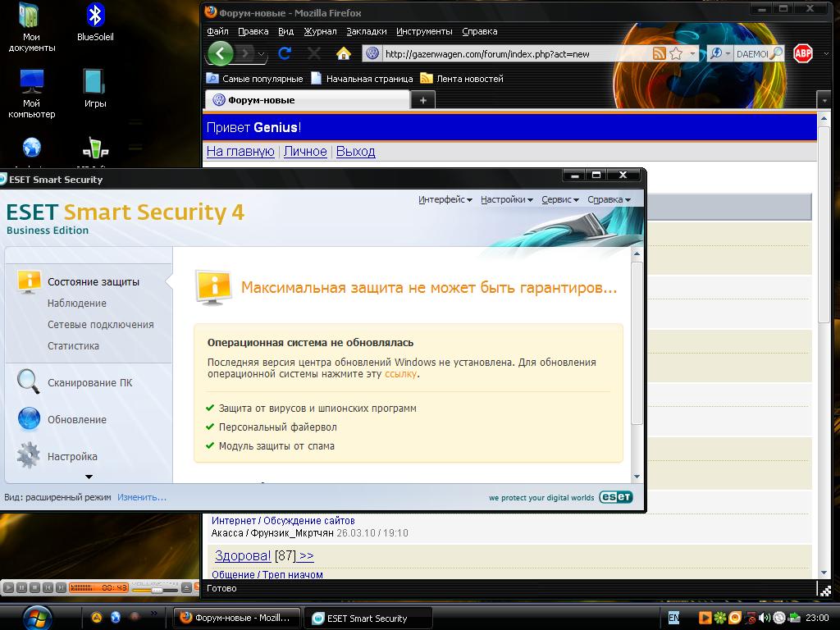
Task: Click the green ICQ flower tray icon
Action: [x=720, y=618]
